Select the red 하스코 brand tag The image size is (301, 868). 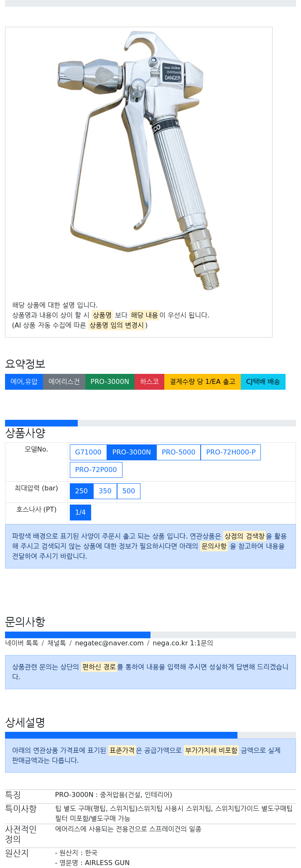(149, 381)
